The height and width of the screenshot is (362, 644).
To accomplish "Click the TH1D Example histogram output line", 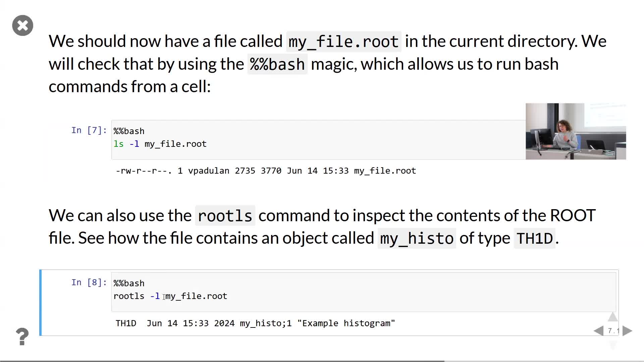I will pos(255,323).
